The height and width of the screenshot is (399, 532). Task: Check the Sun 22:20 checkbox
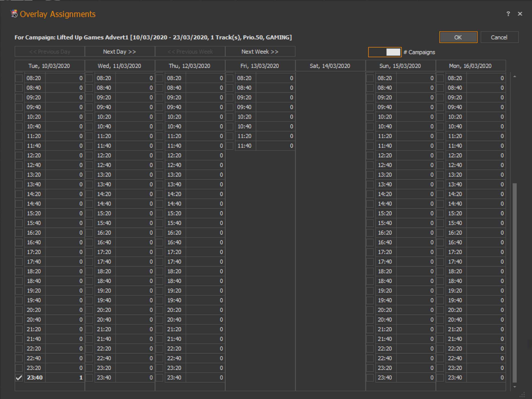[370, 348]
